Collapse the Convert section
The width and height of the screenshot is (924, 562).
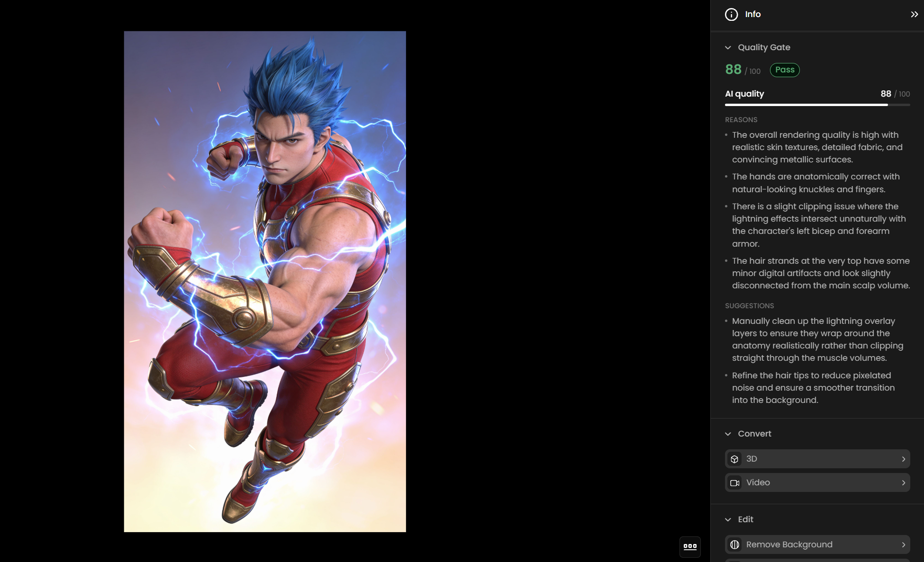click(728, 434)
